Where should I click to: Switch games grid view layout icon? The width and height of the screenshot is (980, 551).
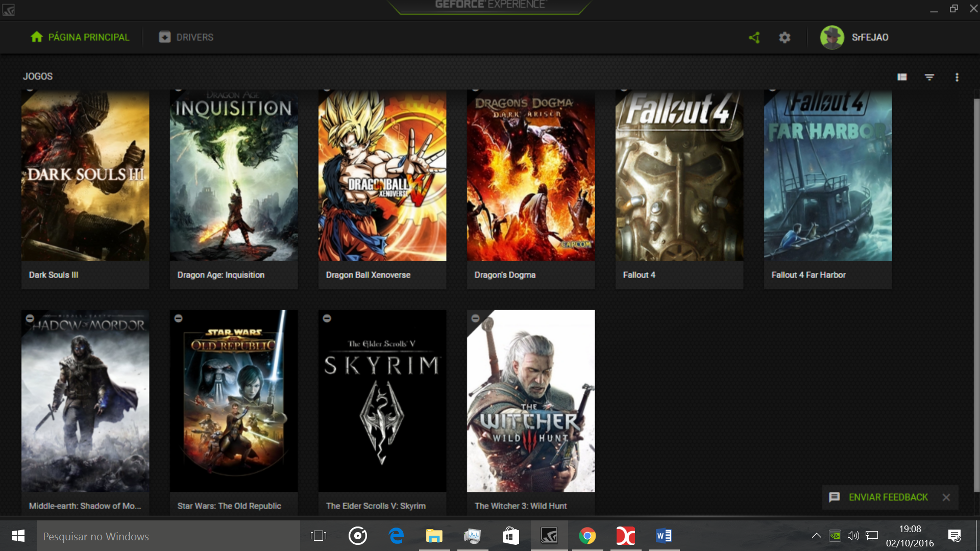pos(902,77)
